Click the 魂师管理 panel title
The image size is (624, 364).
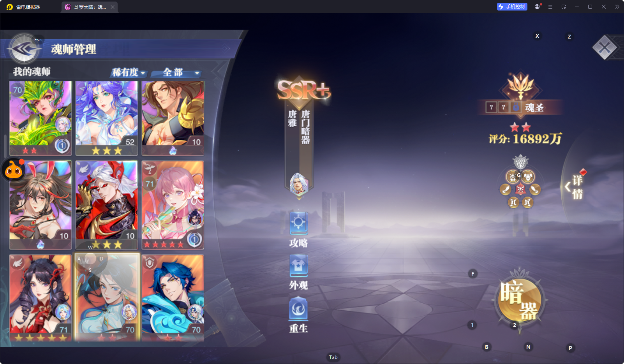pyautogui.click(x=74, y=49)
